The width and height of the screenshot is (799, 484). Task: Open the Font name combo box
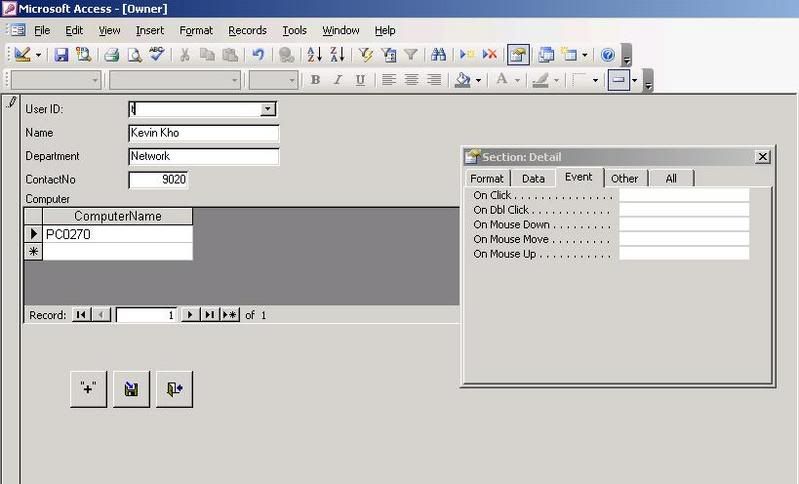click(x=174, y=80)
